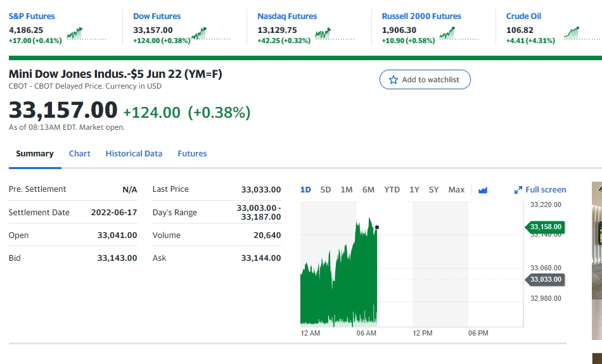This screenshot has height=364, width=602.
Task: Click the (+0.38%) percent change by main price
Action: click(x=219, y=113)
